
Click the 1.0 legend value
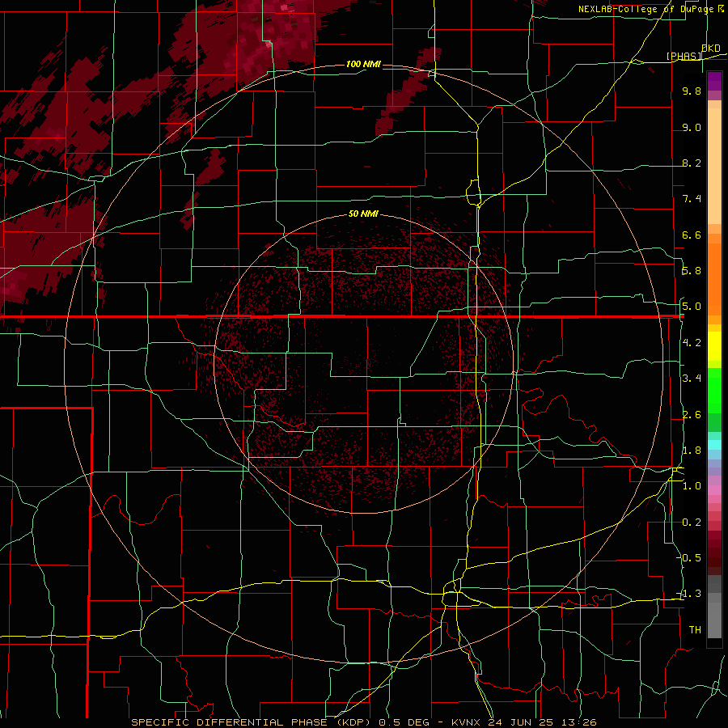692,486
